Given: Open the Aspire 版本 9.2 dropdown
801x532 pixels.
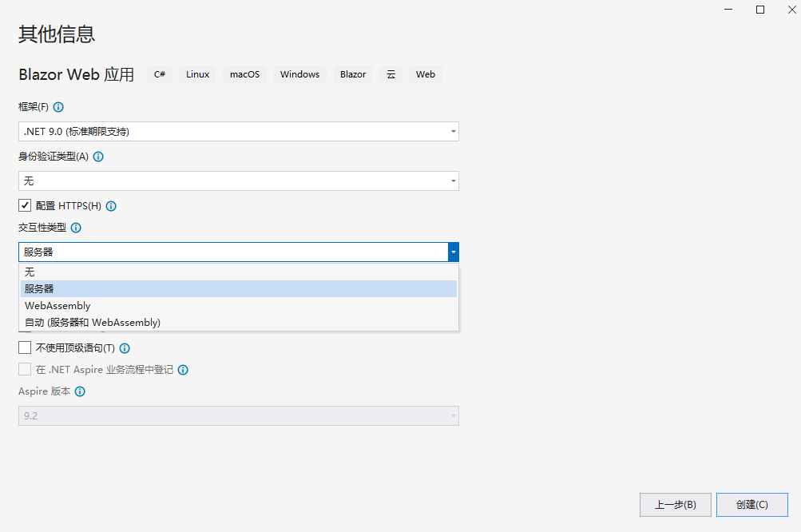Looking at the screenshot, I should point(239,415).
